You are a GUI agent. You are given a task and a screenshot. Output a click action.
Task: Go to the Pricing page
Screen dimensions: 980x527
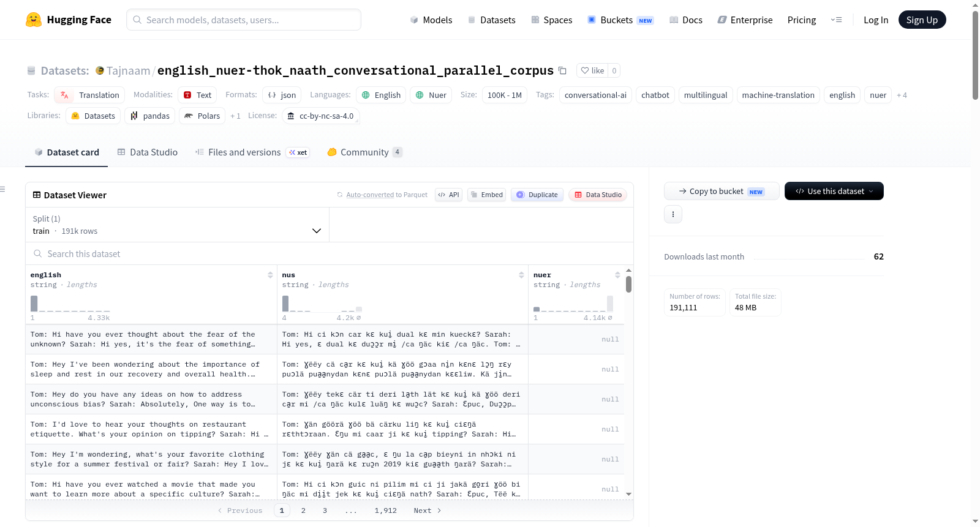(x=802, y=20)
